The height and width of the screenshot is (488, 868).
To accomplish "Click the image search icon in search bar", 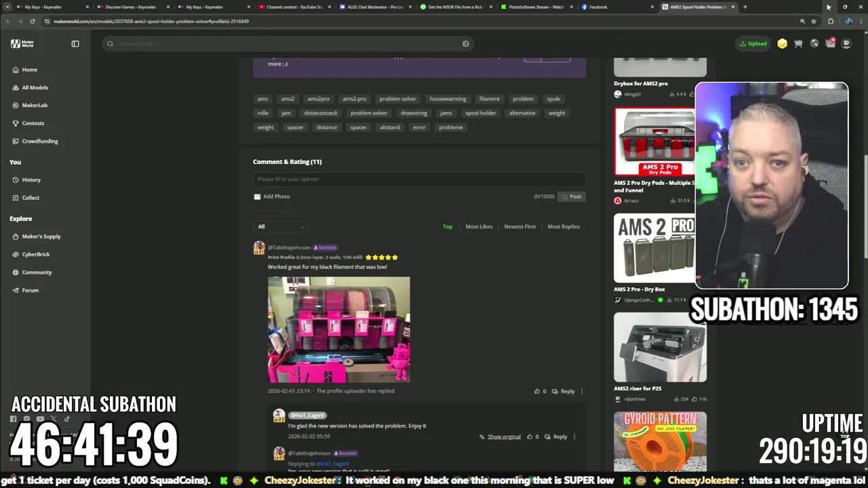I will [x=465, y=43].
